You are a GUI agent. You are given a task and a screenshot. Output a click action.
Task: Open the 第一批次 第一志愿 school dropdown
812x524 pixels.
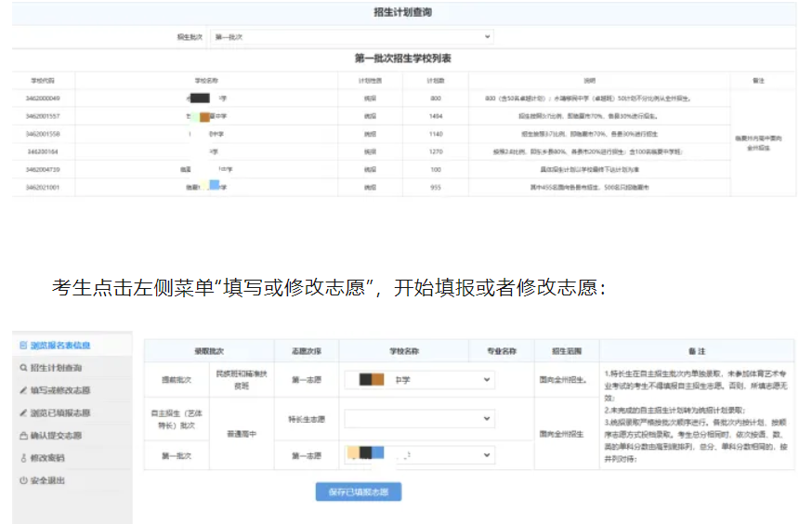tap(419, 456)
